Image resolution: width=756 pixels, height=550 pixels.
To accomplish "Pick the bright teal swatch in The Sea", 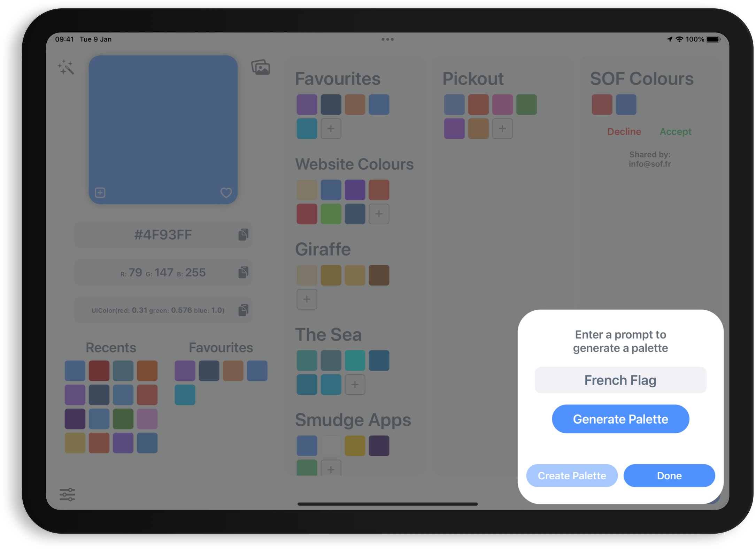I will pyautogui.click(x=355, y=361).
